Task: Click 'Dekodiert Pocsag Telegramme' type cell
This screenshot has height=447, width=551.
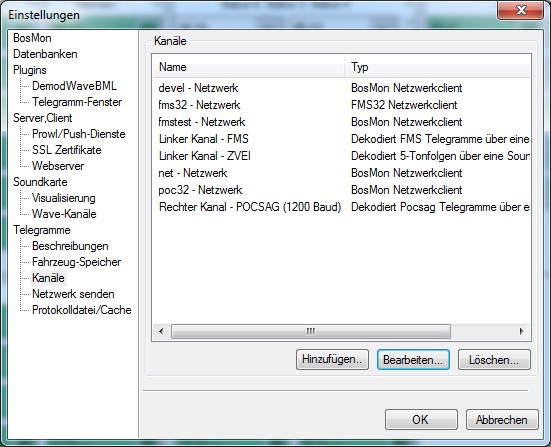Action: [x=440, y=207]
